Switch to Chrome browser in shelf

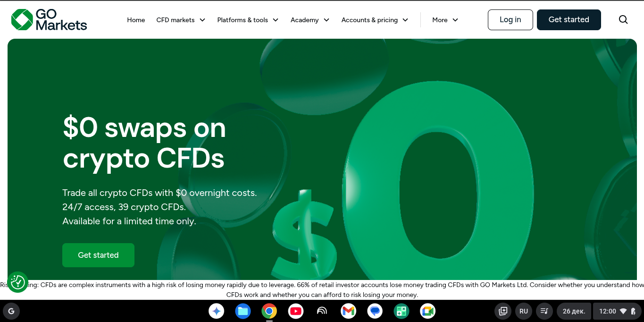[x=269, y=311]
